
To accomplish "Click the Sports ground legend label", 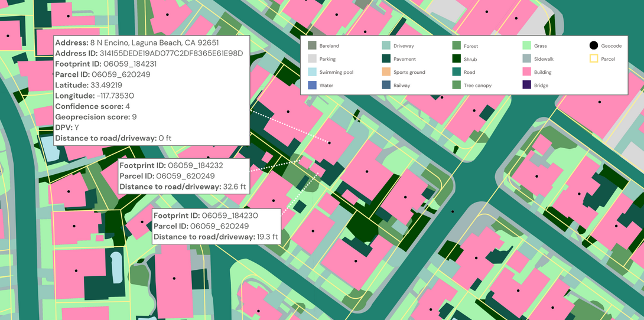I will [x=409, y=72].
